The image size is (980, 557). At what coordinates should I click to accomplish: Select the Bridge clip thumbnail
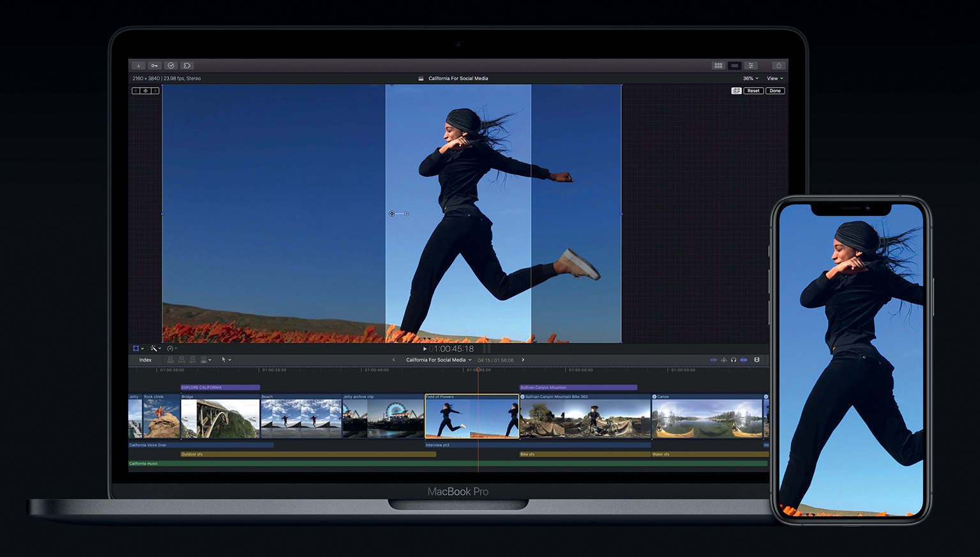point(220,418)
